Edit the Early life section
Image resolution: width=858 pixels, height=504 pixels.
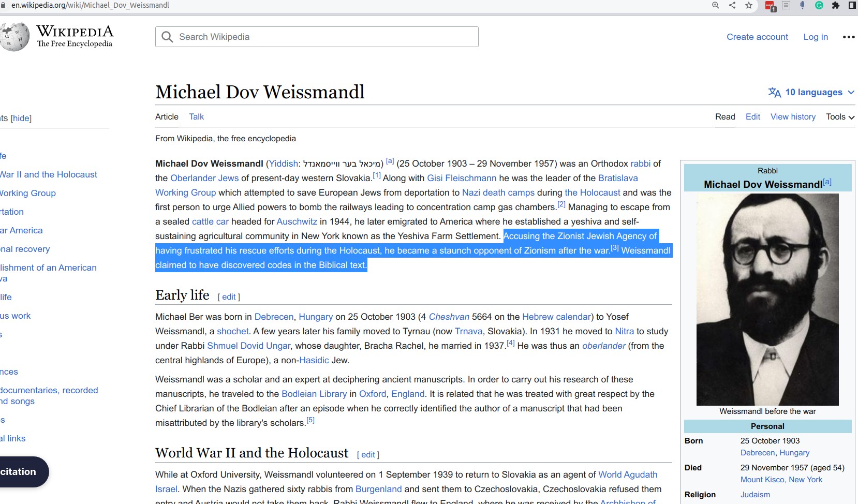(229, 297)
